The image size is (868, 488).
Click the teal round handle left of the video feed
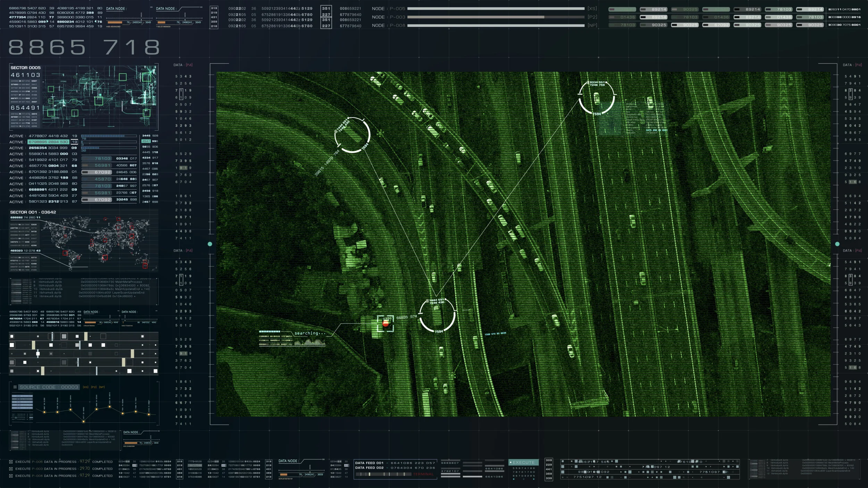coord(210,244)
